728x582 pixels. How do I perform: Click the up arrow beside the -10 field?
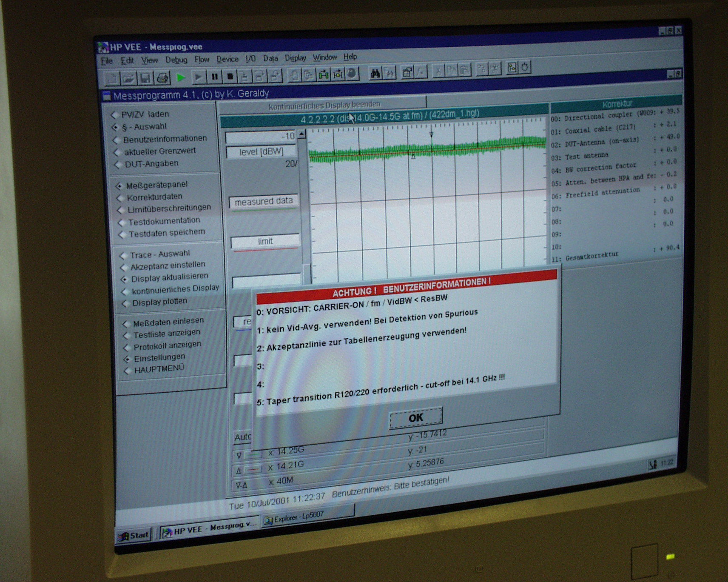[301, 134]
